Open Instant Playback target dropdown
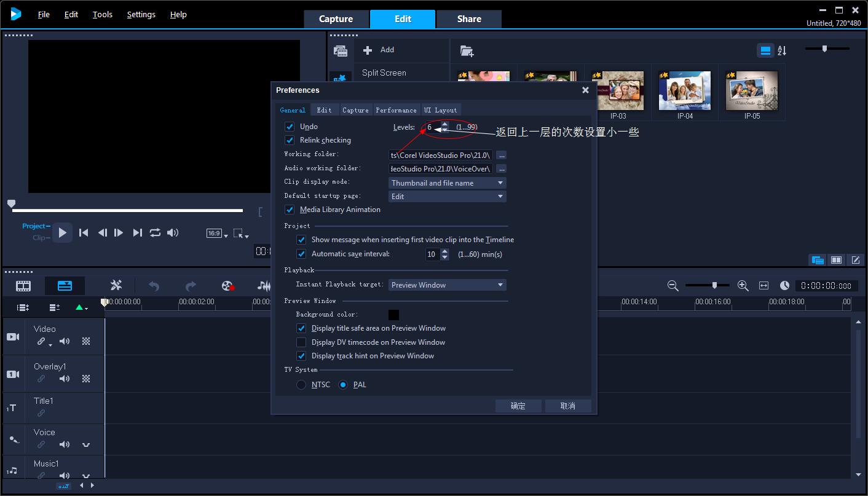Viewport: 868px width, 496px height. point(448,285)
